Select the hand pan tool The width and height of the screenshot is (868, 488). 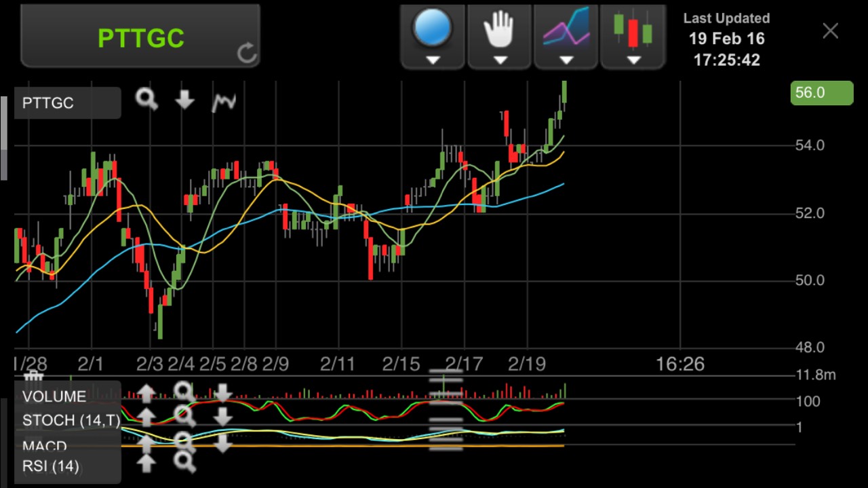(x=500, y=29)
